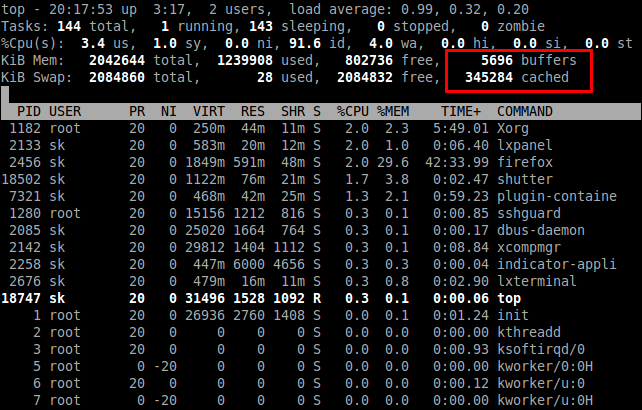Click PID 18502 in the shutter row
642x410 pixels.
[21, 179]
